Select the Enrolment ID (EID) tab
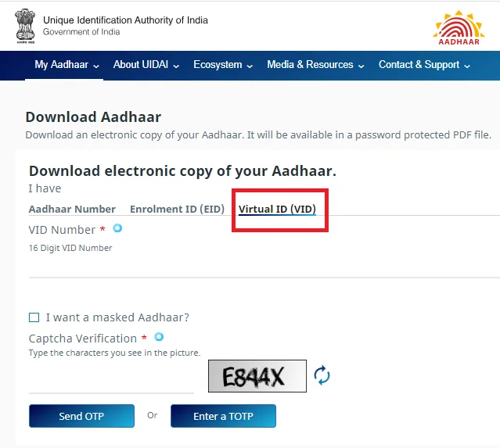The image size is (500, 448). pyautogui.click(x=178, y=209)
